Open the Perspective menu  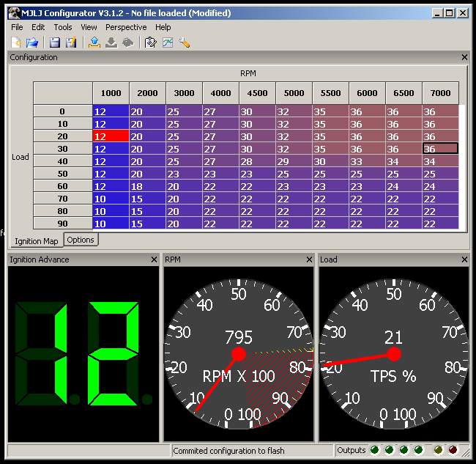(x=126, y=27)
